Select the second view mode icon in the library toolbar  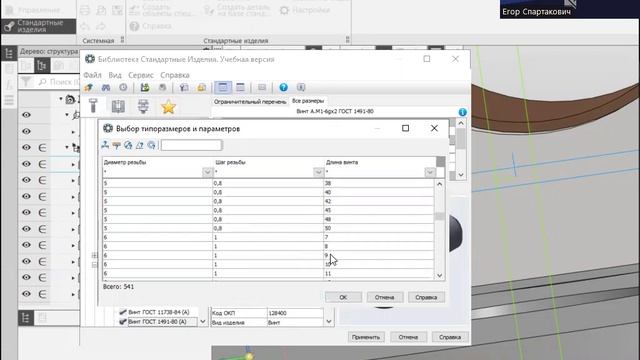point(240,87)
